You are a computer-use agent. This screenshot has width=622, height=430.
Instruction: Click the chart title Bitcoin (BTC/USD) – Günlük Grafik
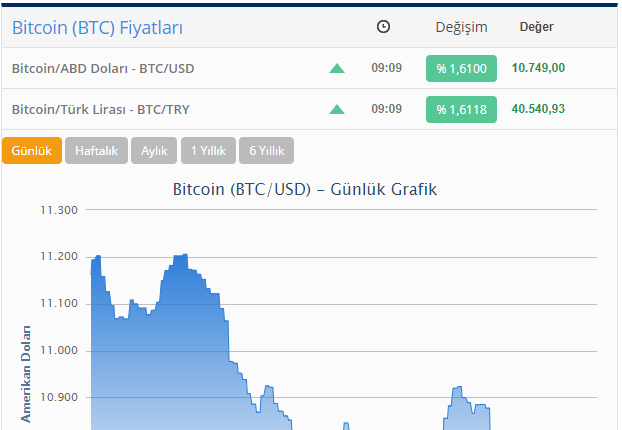(305, 189)
